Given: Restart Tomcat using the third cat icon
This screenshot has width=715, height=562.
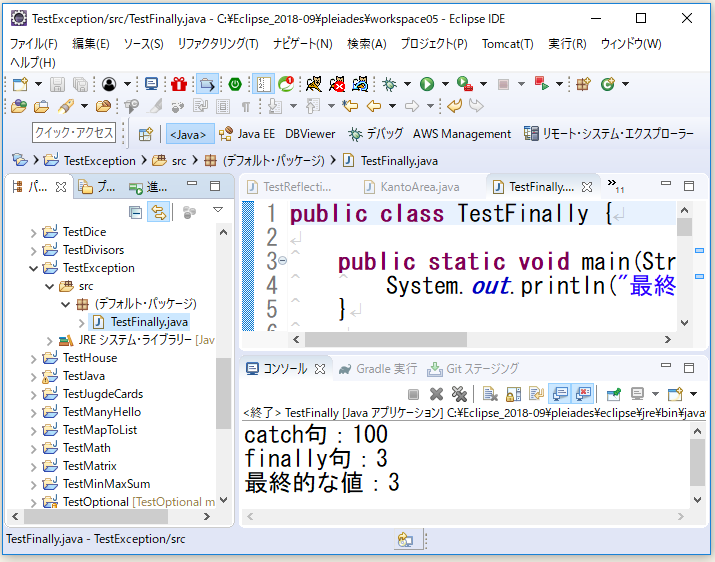Looking at the screenshot, I should click(x=360, y=84).
